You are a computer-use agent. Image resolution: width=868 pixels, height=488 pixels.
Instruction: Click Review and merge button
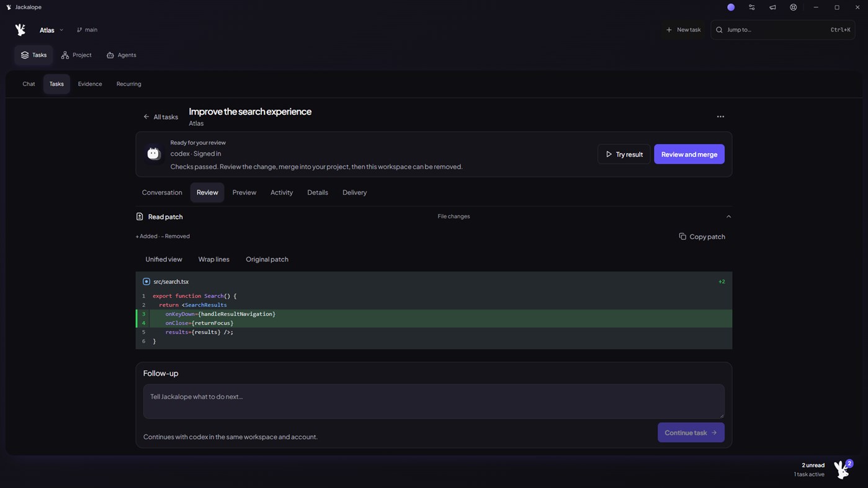(689, 154)
